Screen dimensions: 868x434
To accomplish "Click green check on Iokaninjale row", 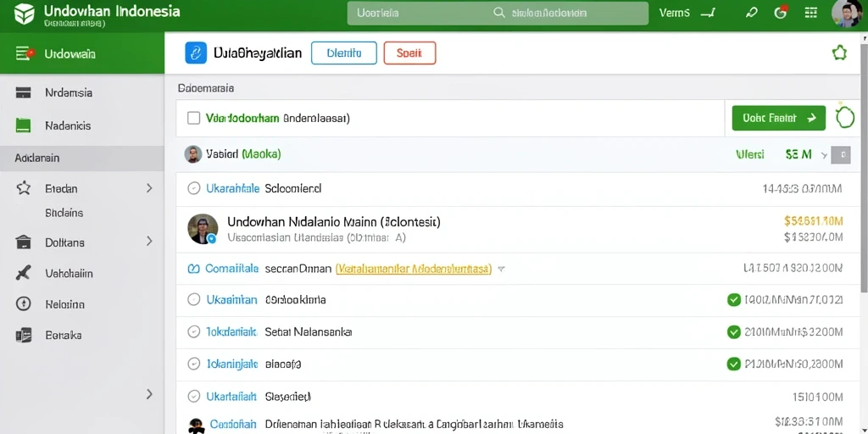I will pos(733,364).
